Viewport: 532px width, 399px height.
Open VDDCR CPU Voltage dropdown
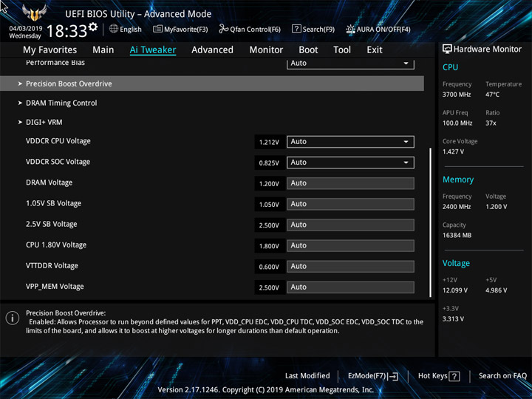[350, 141]
